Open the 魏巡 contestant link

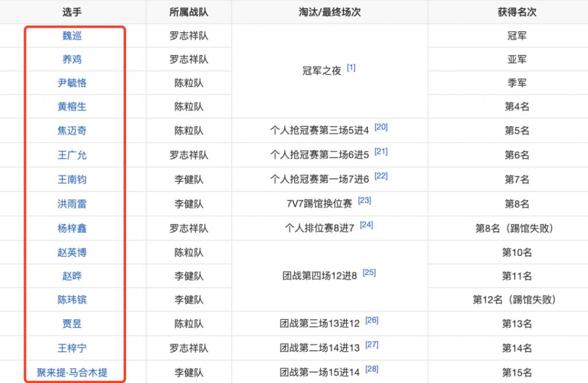(72, 36)
